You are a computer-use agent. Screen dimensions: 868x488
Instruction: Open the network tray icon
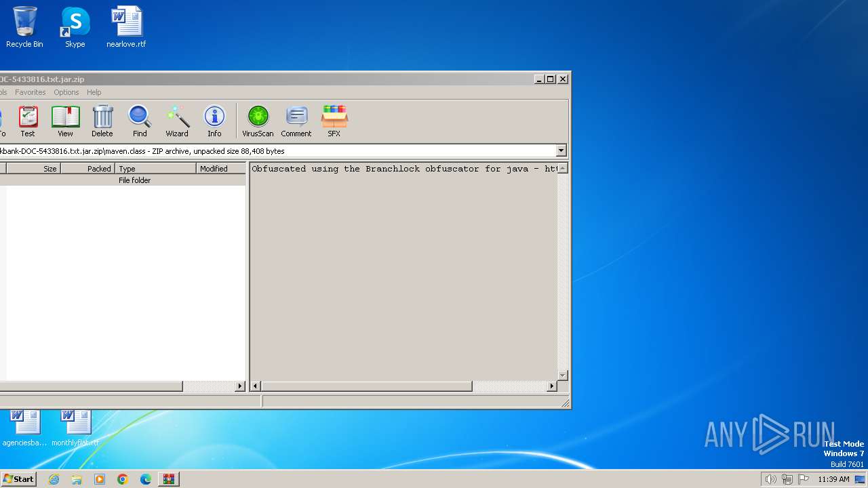pos(787,479)
